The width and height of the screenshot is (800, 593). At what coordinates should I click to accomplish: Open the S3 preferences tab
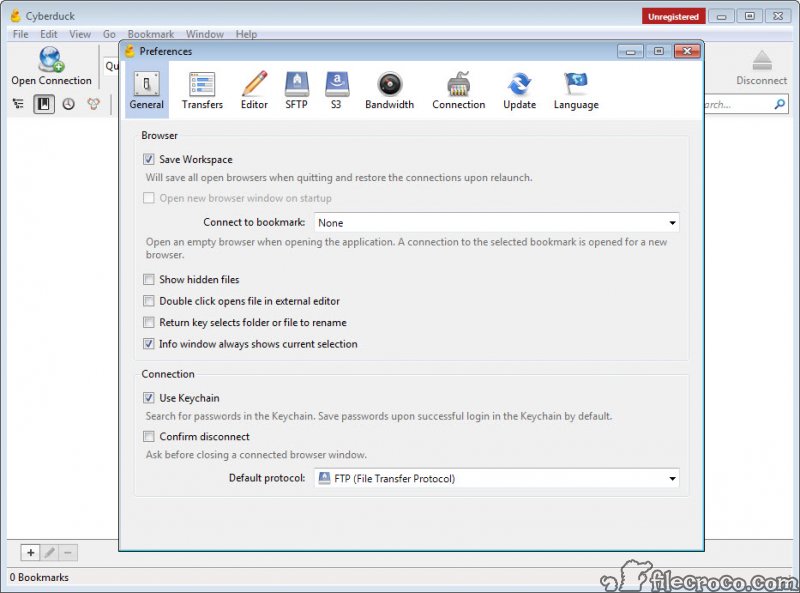pyautogui.click(x=336, y=90)
